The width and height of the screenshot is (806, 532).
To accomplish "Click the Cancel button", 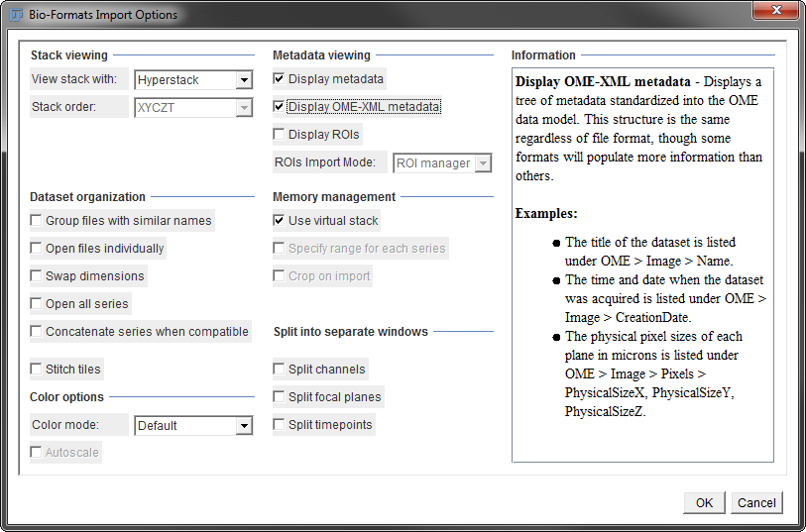I will (756, 503).
